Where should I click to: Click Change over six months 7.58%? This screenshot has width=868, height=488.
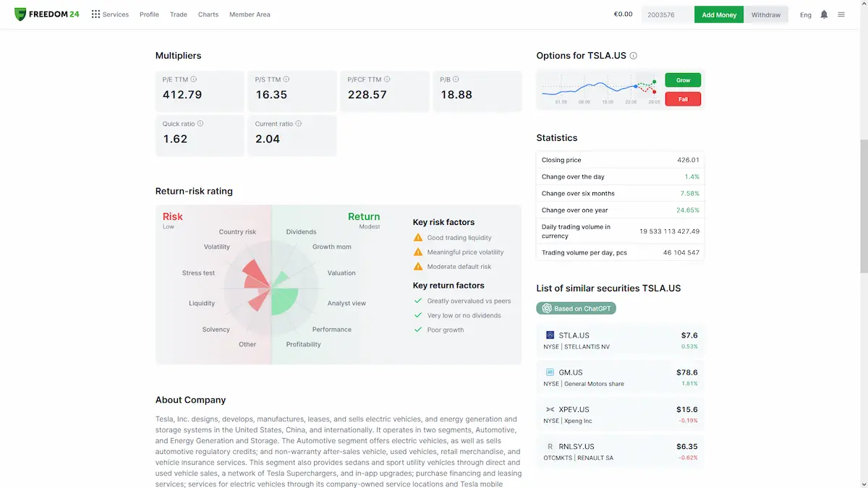pyautogui.click(x=690, y=194)
